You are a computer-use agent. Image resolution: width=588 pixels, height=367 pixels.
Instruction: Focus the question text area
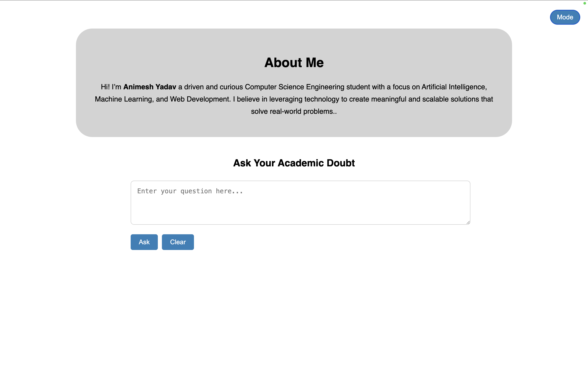point(300,202)
